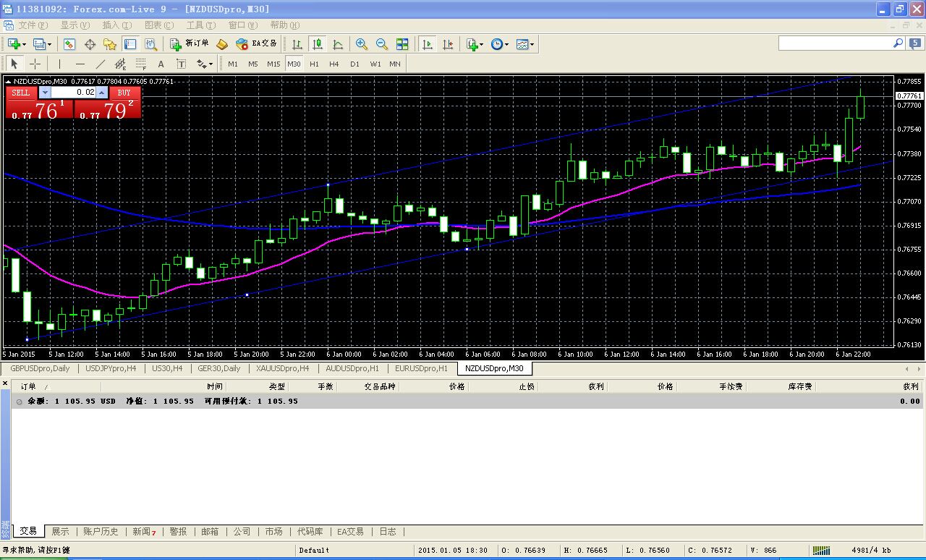The height and width of the screenshot is (560, 926).
Task: Tile chart windows icon
Action: point(402,44)
